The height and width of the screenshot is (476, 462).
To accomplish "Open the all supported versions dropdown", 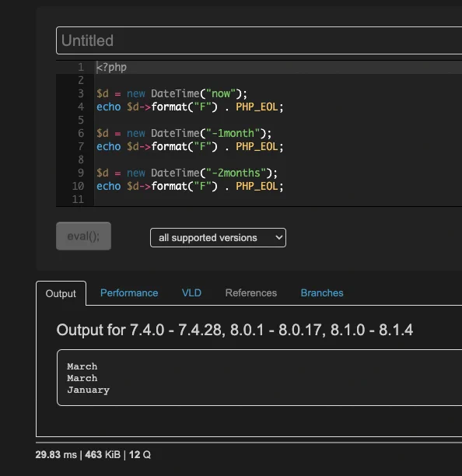I will [218, 238].
